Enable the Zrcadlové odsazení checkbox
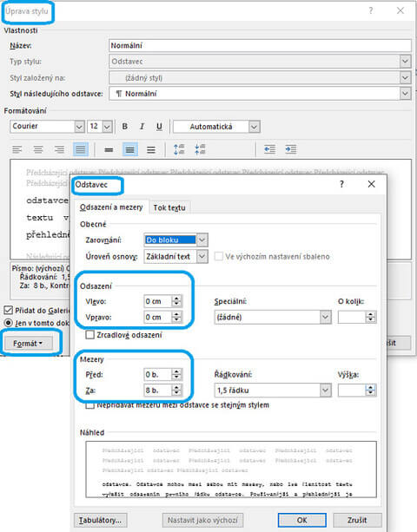The height and width of the screenshot is (532, 417). point(90,335)
